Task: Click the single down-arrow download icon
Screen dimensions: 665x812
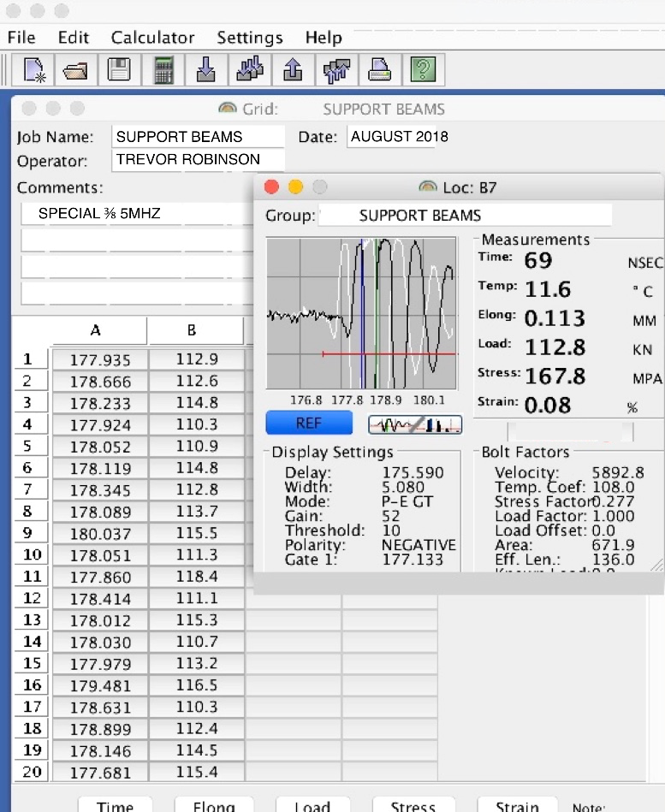Action: [205, 69]
